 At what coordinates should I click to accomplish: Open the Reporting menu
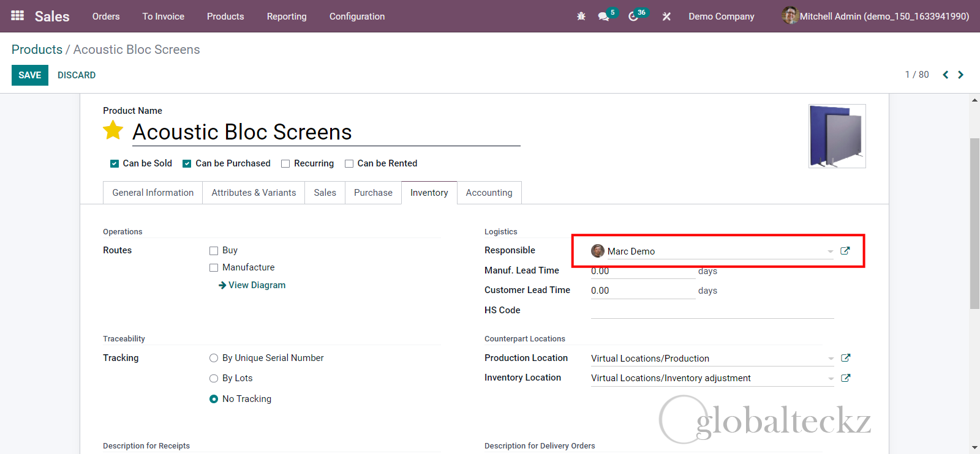click(286, 17)
